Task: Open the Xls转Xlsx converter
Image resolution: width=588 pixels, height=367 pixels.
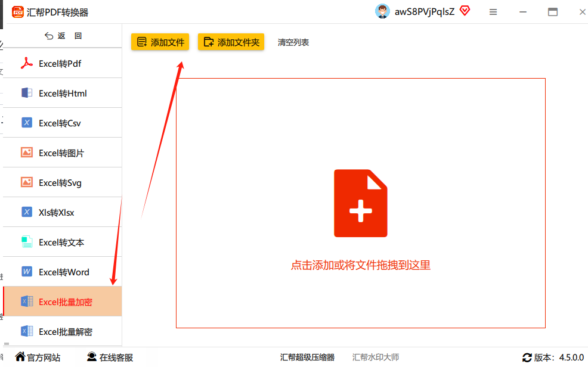Action: click(62, 212)
